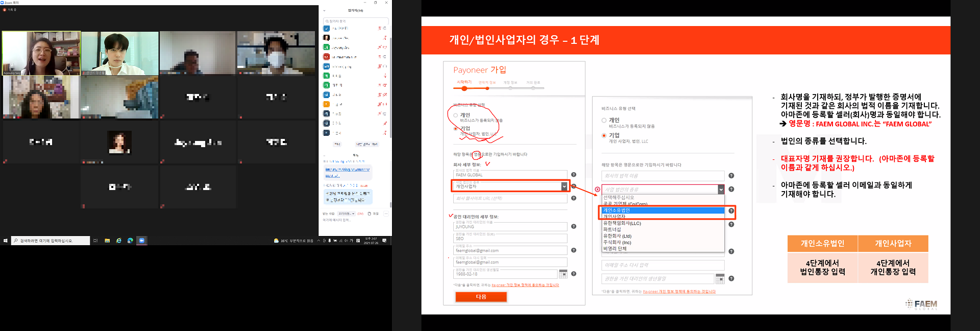Click help icon beside left 개인사업자 dropdown
The image size is (980, 331).
[x=574, y=186]
